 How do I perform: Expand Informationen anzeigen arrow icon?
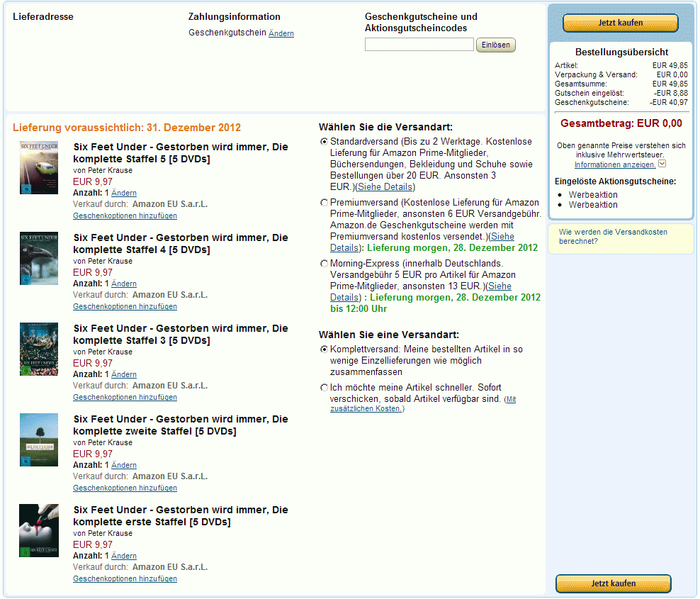662,164
